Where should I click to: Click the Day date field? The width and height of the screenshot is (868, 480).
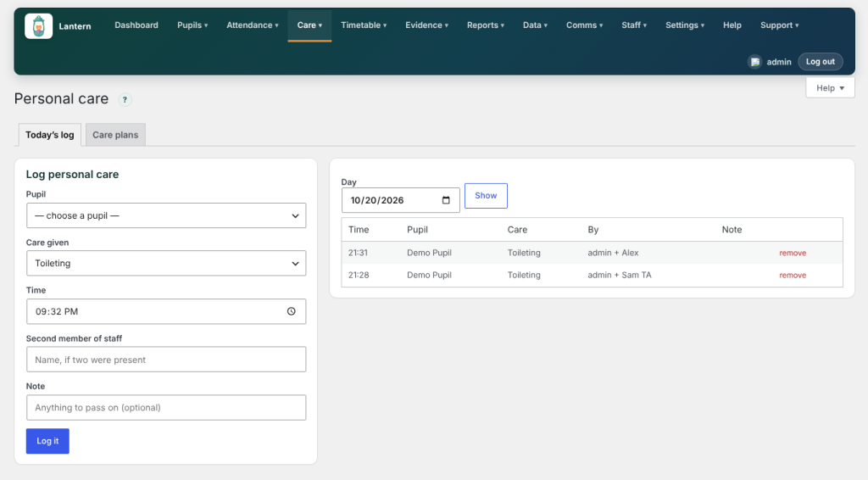click(400, 200)
